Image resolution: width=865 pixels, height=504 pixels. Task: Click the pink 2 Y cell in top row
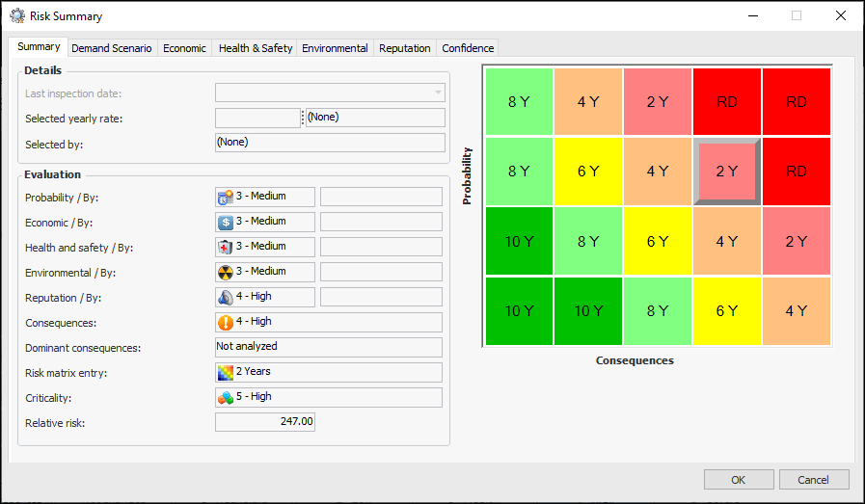pyautogui.click(x=658, y=101)
